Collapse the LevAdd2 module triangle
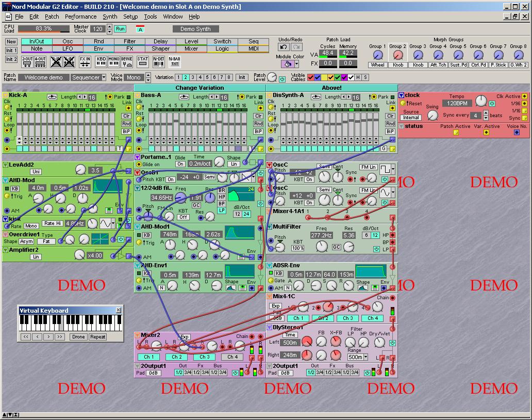The height and width of the screenshot is (420, 532). 6,165
